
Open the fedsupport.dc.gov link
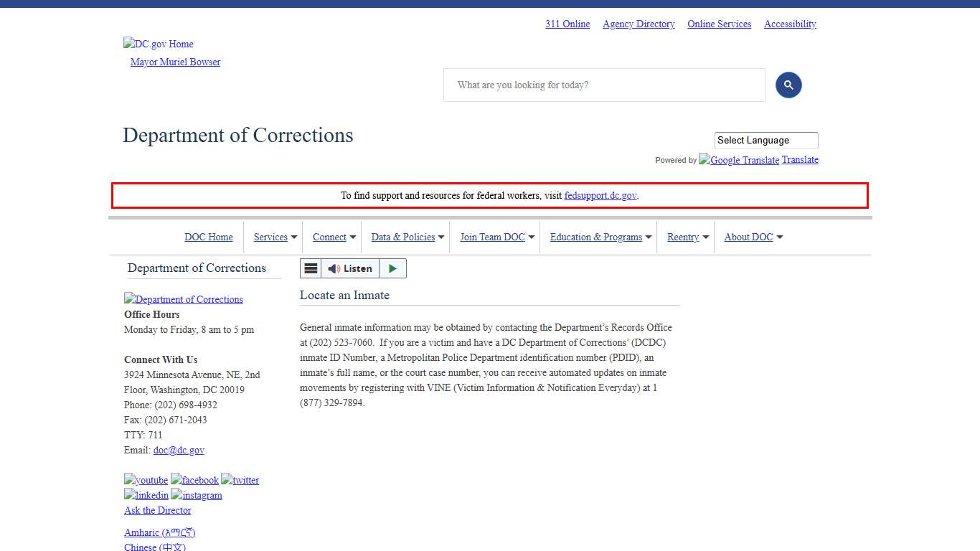600,195
